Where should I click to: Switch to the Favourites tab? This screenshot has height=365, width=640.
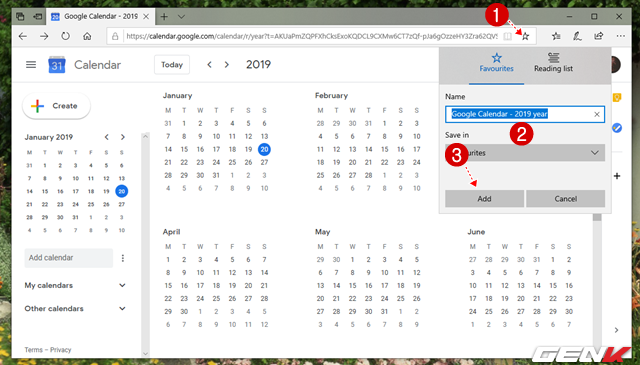click(x=496, y=63)
